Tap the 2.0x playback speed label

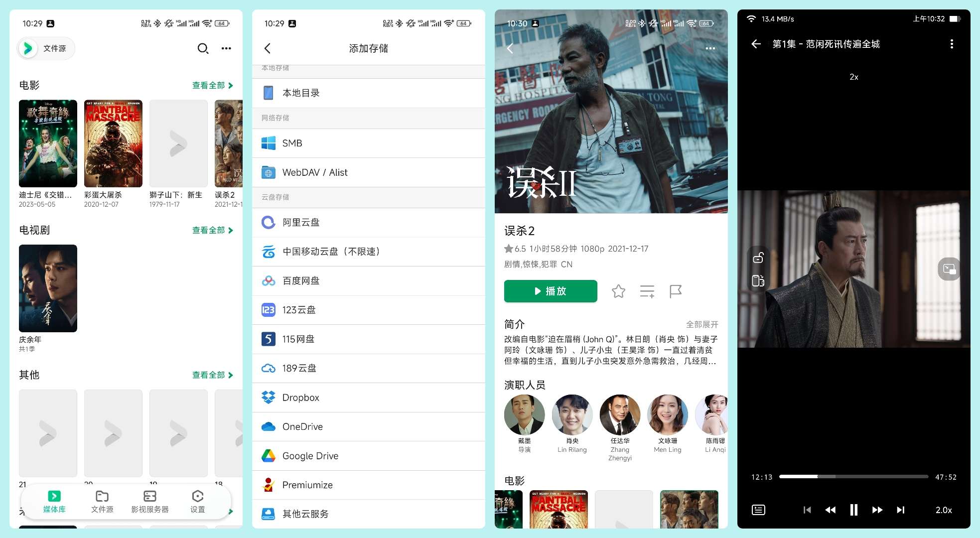pyautogui.click(x=943, y=510)
